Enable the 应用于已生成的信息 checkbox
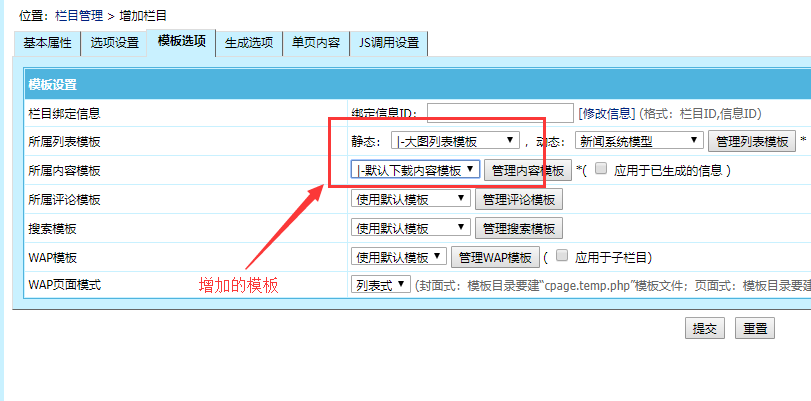811x401 pixels. [601, 169]
